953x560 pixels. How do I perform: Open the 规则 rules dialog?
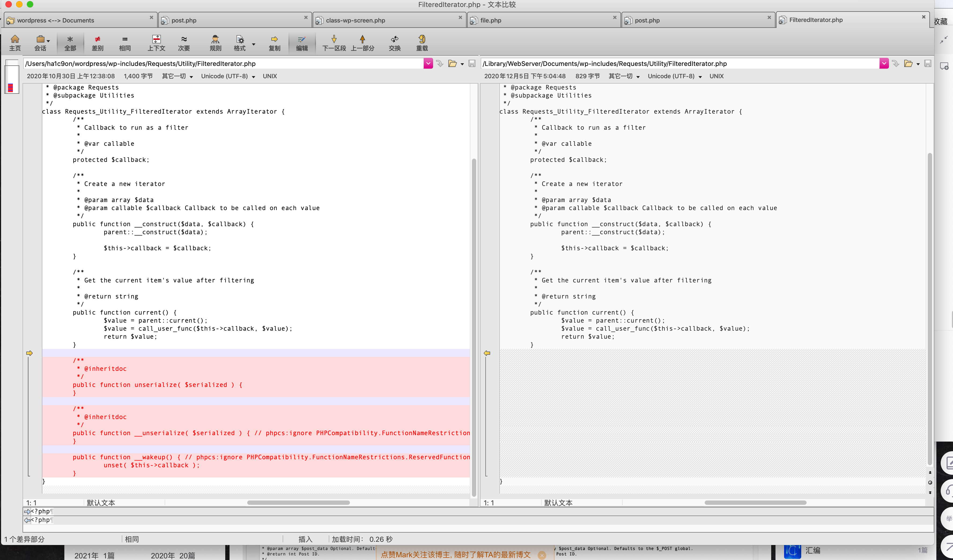pos(215,43)
